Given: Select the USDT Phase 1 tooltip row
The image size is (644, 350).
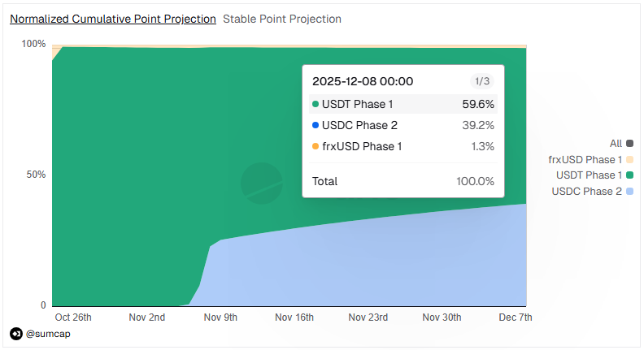Looking at the screenshot, I should tap(403, 104).
